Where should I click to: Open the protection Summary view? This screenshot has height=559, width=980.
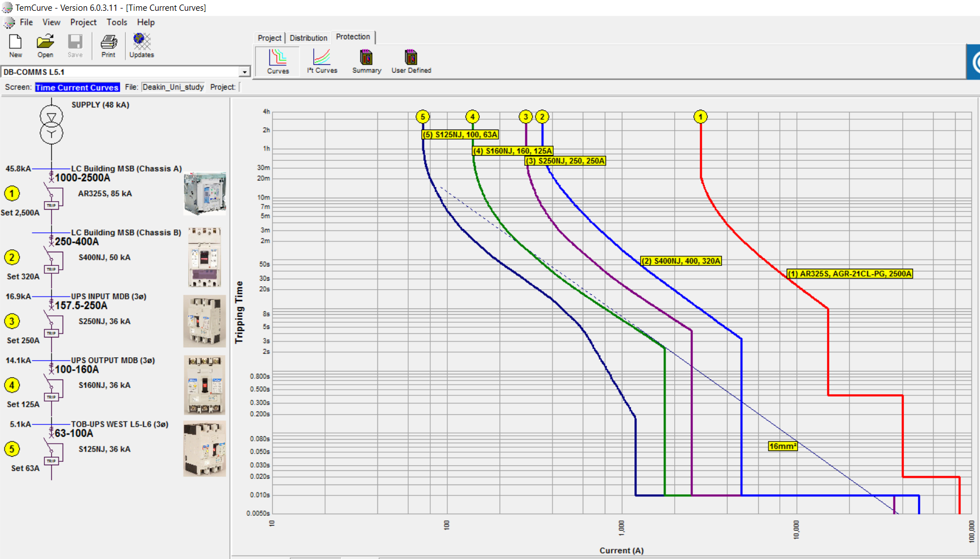click(x=366, y=60)
